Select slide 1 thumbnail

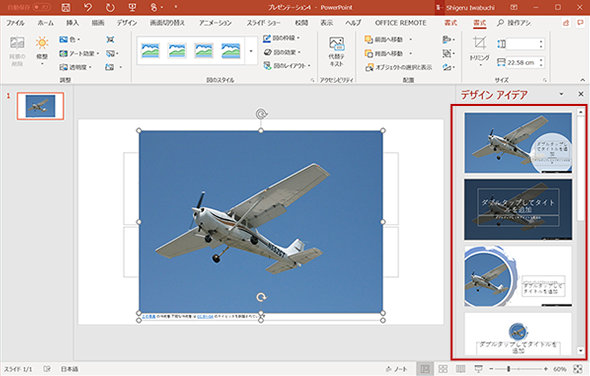(x=40, y=106)
